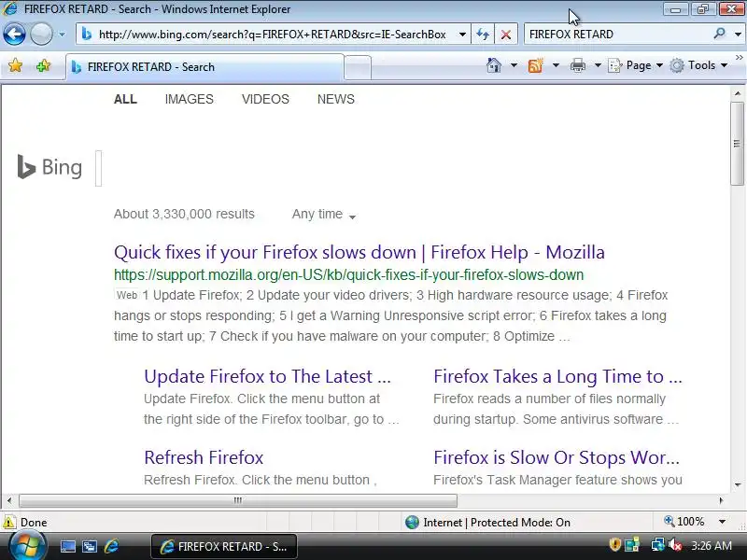This screenshot has height=560, width=747.
Task: Click the vertical scrollbar down arrow
Action: (x=738, y=484)
